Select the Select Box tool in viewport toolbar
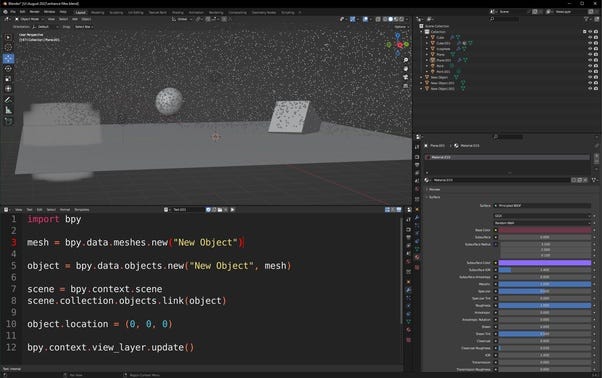 pyautogui.click(x=8, y=37)
